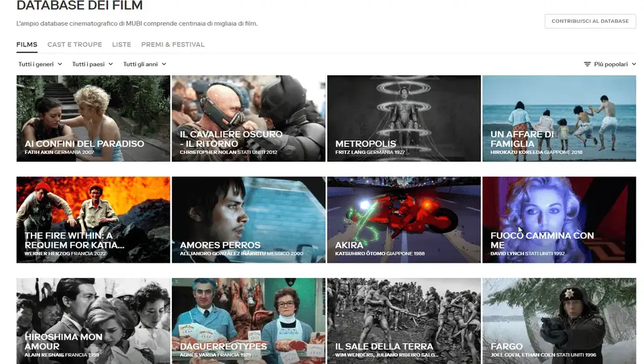The width and height of the screenshot is (644, 364).
Task: Click Hirokazu Koreeda Giappone 2018 credit
Action: tap(537, 152)
